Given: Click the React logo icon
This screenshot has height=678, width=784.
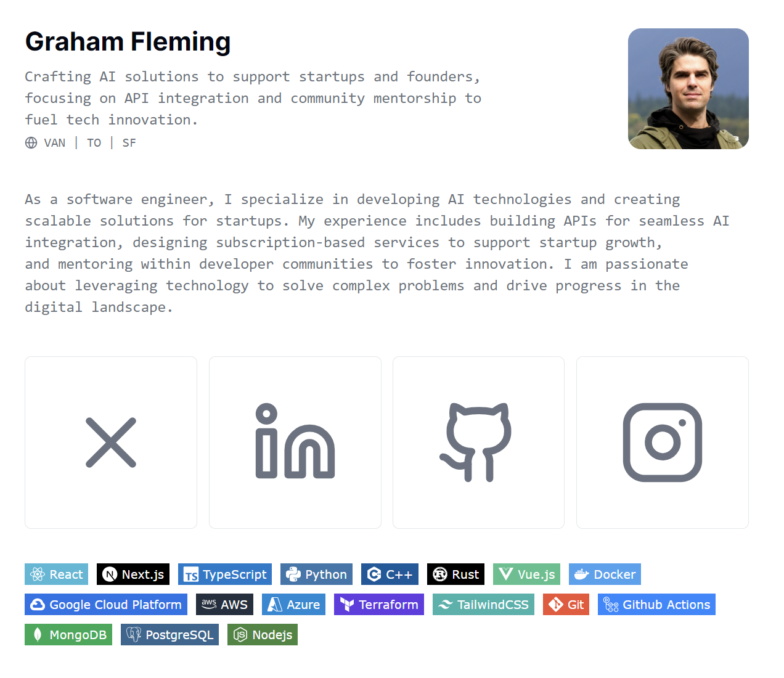Looking at the screenshot, I should coord(38,574).
